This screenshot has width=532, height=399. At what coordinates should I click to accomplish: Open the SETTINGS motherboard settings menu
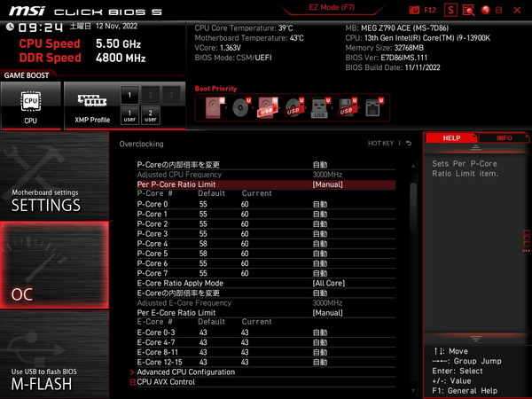(54, 199)
